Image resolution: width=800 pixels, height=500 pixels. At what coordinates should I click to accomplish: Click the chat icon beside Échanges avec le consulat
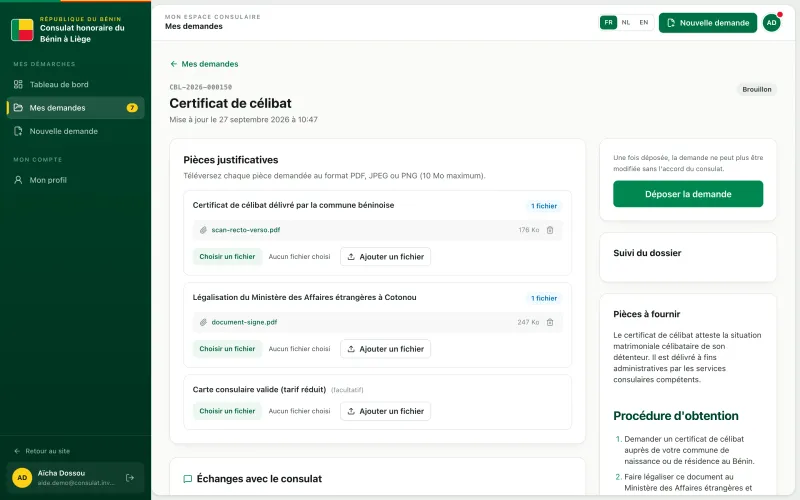(x=188, y=479)
